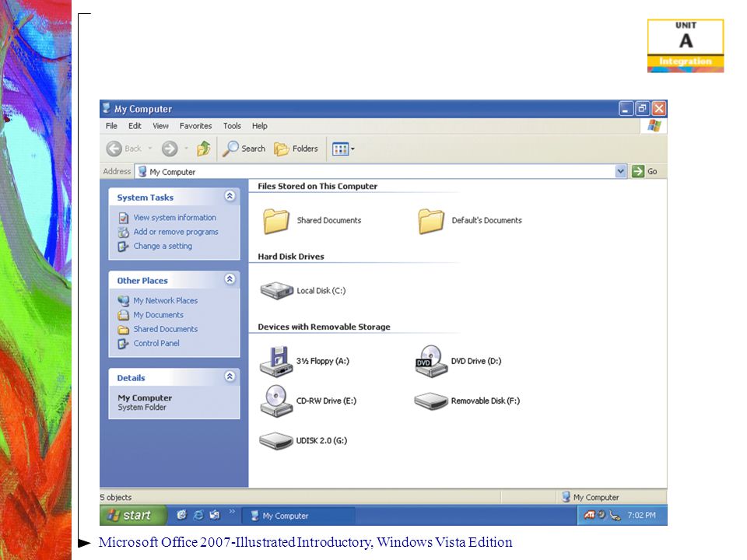
Task: Click the Windows flag logo
Action: point(654,126)
